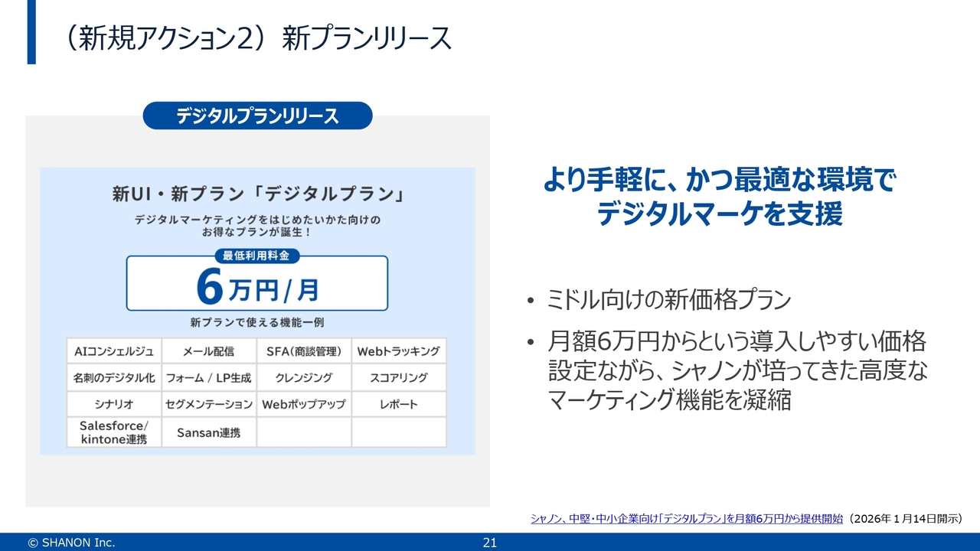
Task: Click the 最低利用料金 badge
Action: pyautogui.click(x=256, y=256)
